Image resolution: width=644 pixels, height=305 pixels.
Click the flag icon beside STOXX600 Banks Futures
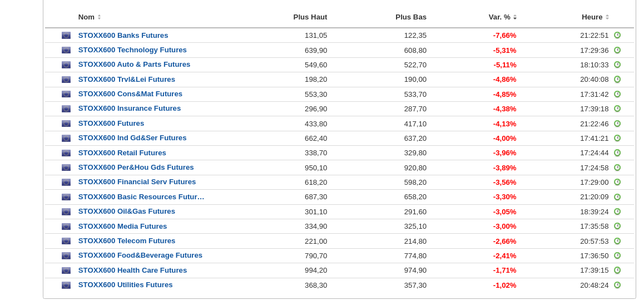coord(66,36)
